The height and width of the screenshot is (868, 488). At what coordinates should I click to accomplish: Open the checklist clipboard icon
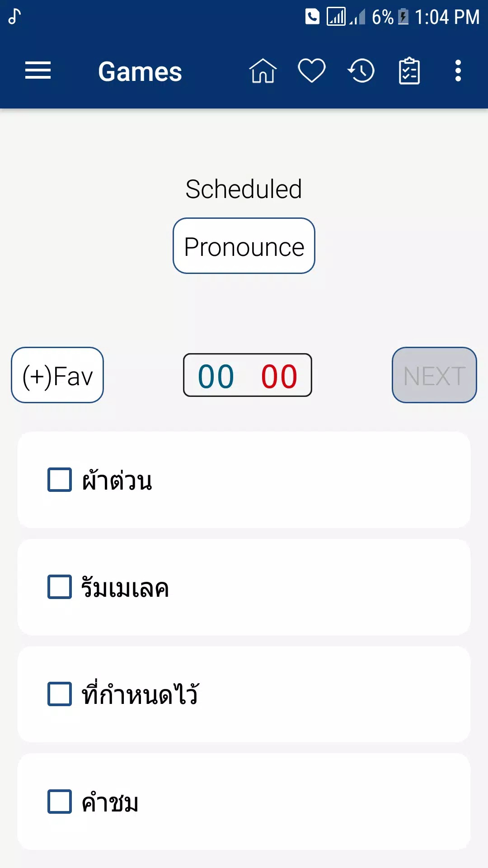tap(409, 71)
